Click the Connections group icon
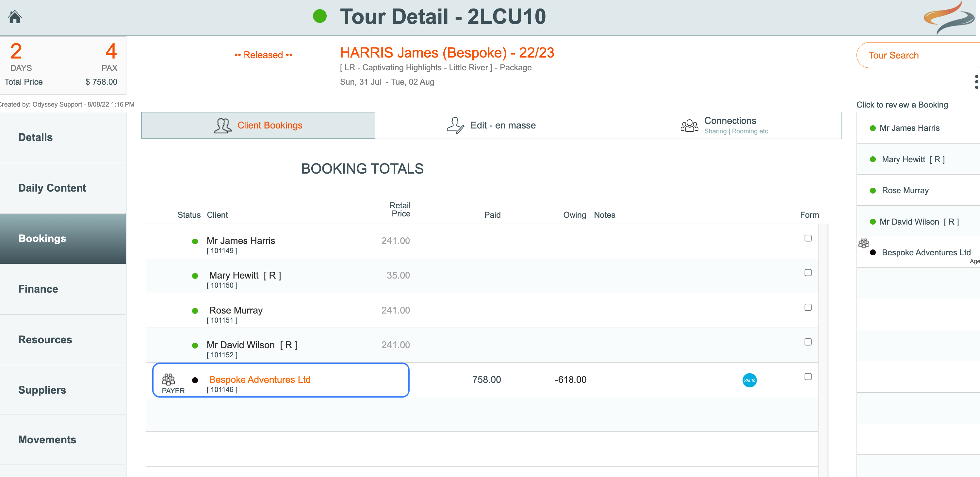980x477 pixels. coord(689,126)
